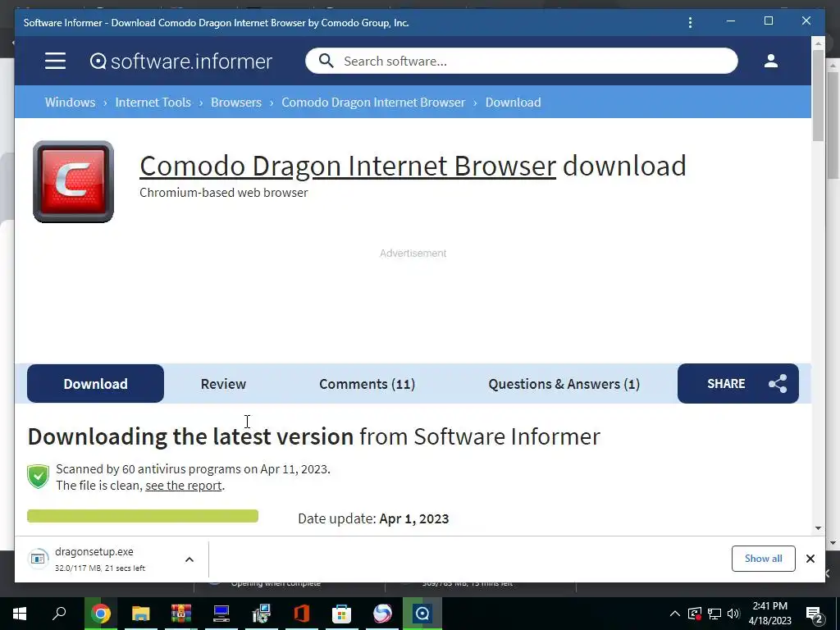840x630 pixels.
Task: Focus the Search software input field
Action: (521, 61)
